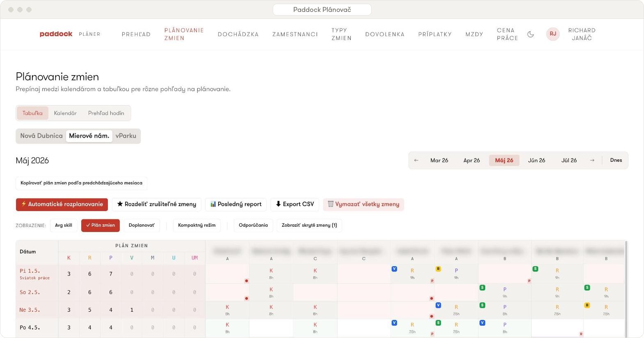The height and width of the screenshot is (338, 644).
Task: Open Posledný report
Action: click(236, 205)
